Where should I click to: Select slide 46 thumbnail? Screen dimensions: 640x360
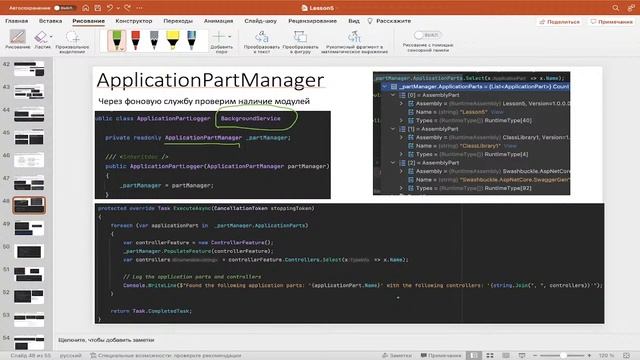click(x=29, y=160)
